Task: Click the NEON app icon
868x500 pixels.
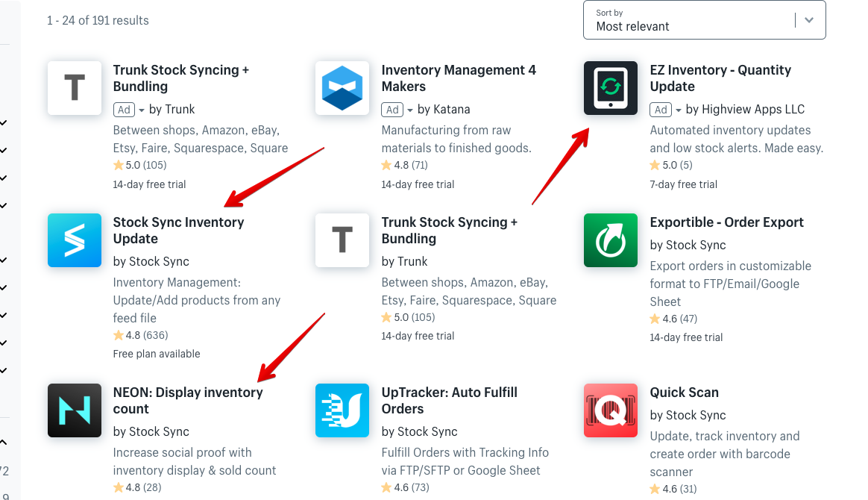Action: click(x=75, y=410)
